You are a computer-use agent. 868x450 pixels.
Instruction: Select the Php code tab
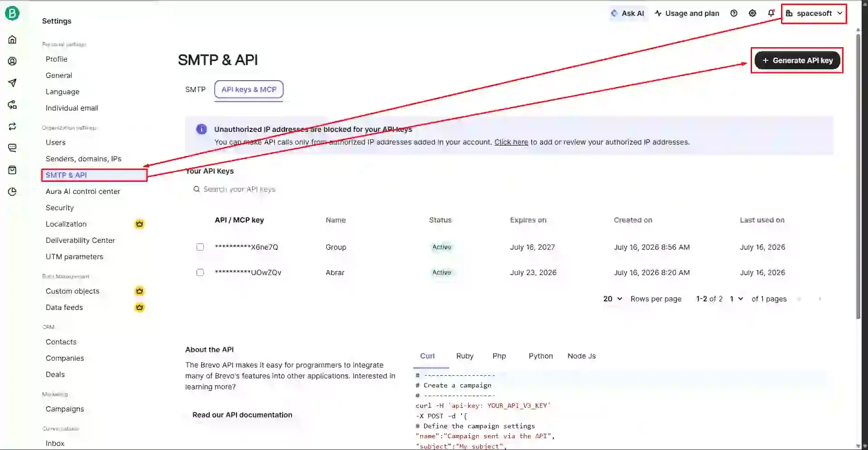click(499, 356)
